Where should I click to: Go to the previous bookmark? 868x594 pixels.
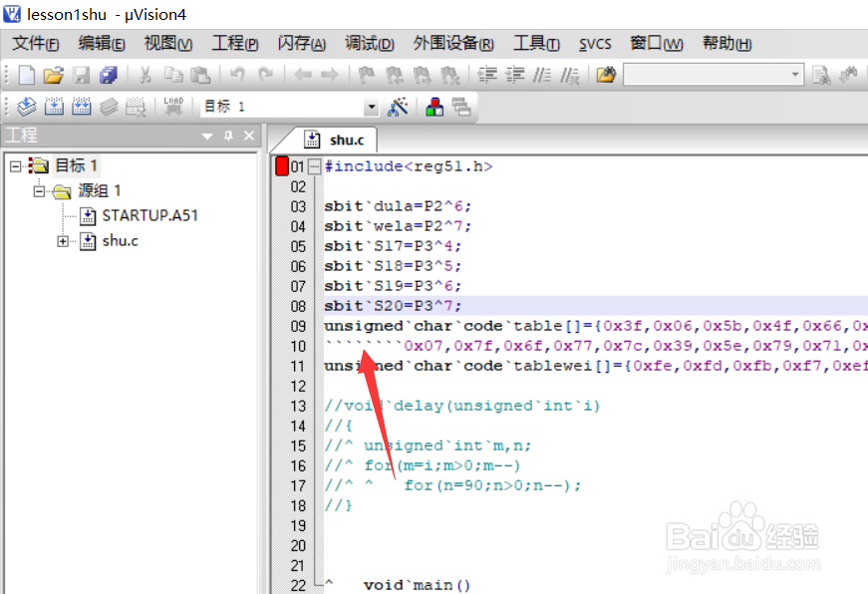tap(395, 75)
